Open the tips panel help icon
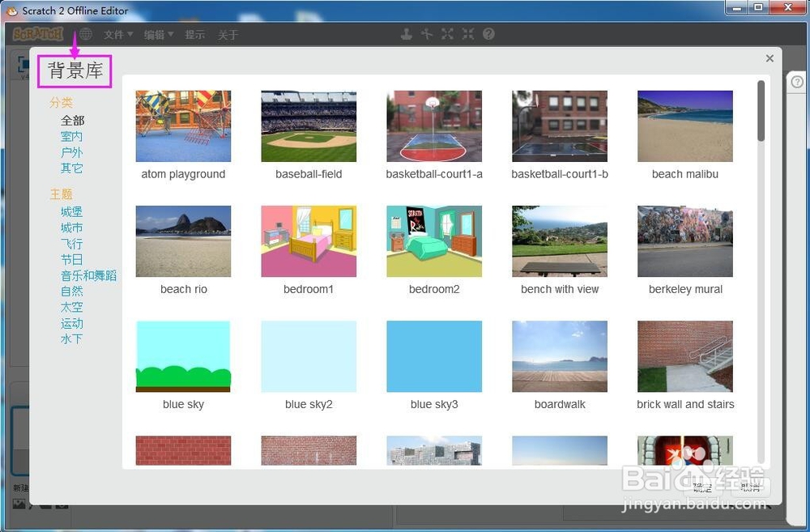This screenshot has height=532, width=810. (797, 82)
